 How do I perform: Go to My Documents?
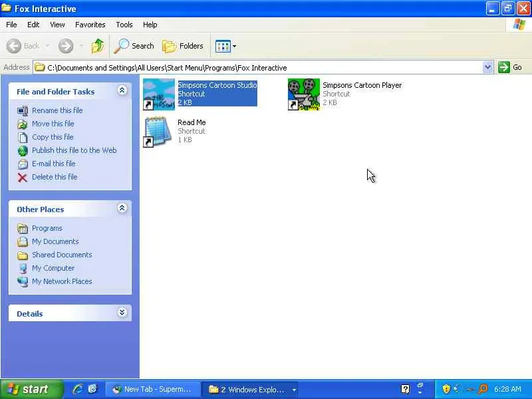tap(55, 241)
